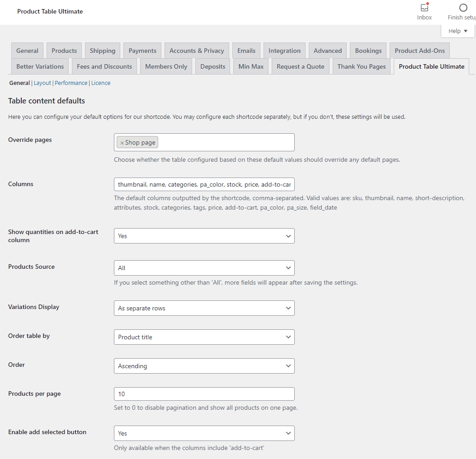Screen dimensions: 476x459
Task: Open the Licence sub-section link
Action: [101, 83]
